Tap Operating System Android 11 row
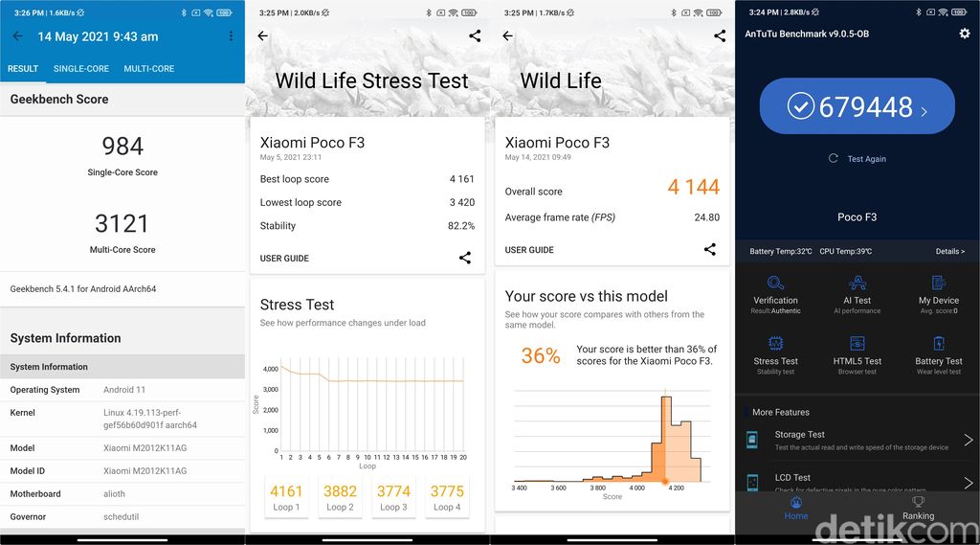980x545 pixels. [122, 390]
